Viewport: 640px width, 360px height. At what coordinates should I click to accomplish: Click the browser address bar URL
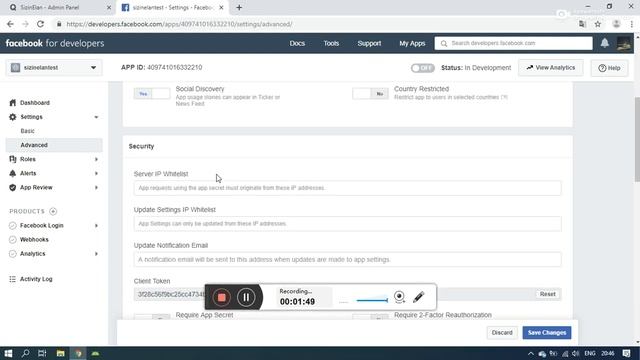coord(179,24)
